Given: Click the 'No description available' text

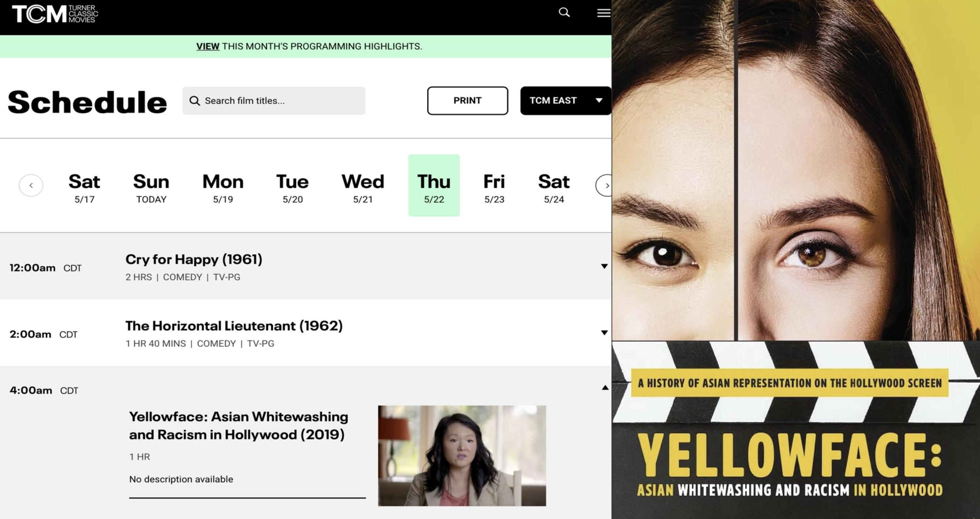Looking at the screenshot, I should point(181,479).
